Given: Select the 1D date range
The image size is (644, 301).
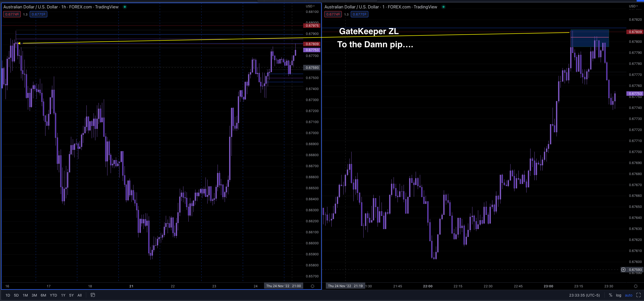Looking at the screenshot, I should [x=8, y=295].
